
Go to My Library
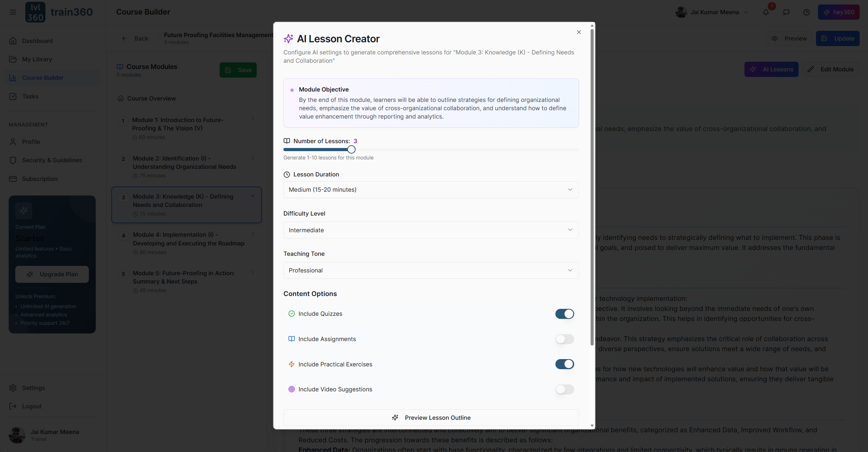(x=37, y=59)
